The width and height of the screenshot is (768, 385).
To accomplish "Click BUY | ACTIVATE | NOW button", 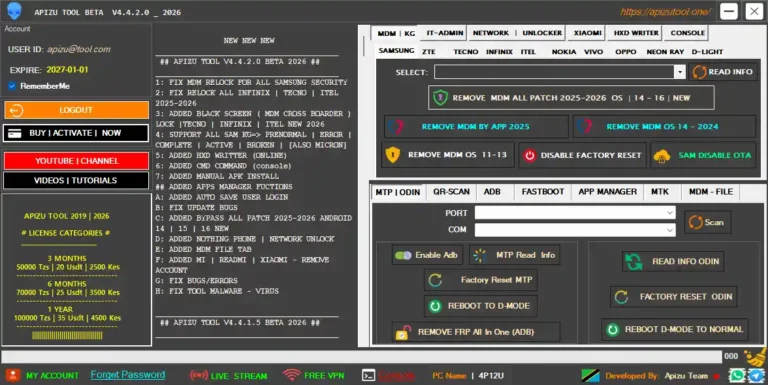I will tap(76, 133).
